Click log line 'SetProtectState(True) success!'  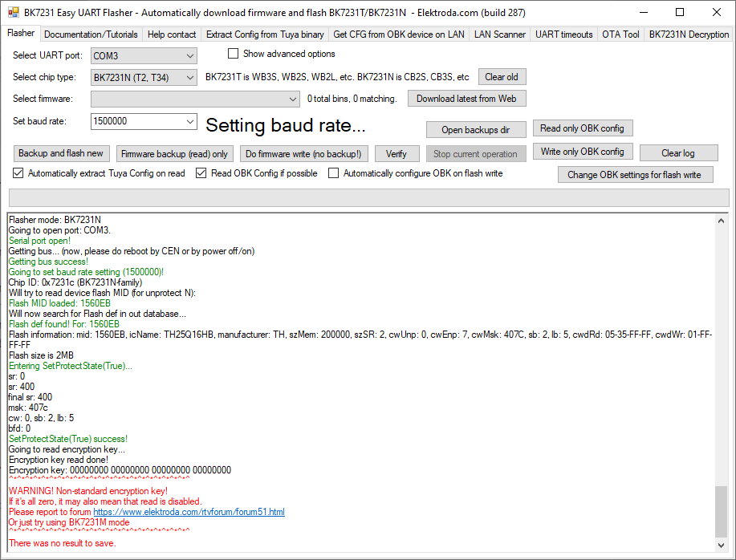[x=68, y=439]
